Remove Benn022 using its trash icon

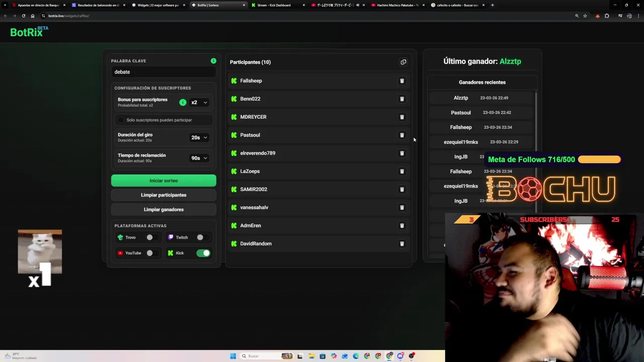click(401, 99)
